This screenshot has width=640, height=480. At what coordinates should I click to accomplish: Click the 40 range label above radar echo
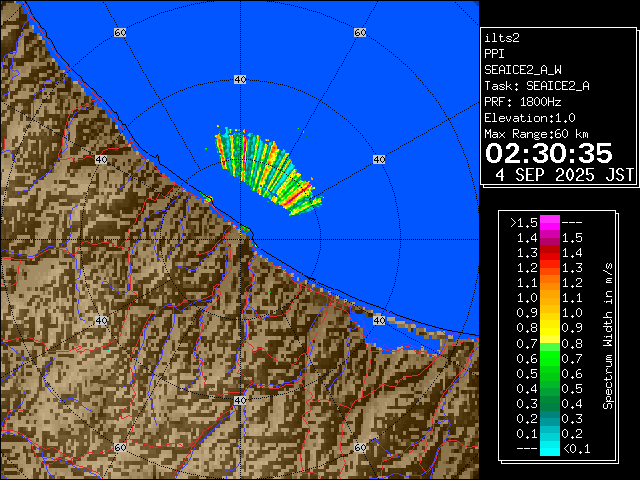click(239, 78)
